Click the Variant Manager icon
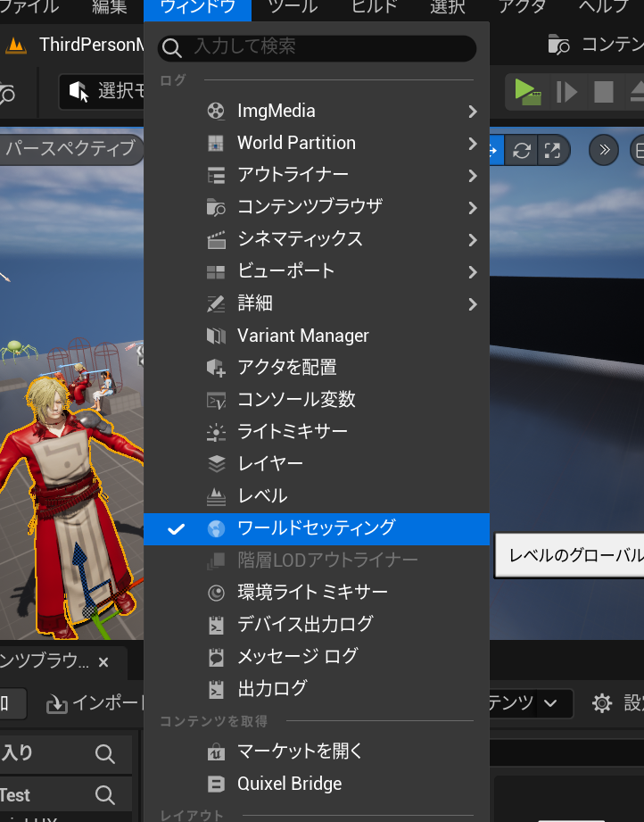This screenshot has height=822, width=644. pos(216,336)
